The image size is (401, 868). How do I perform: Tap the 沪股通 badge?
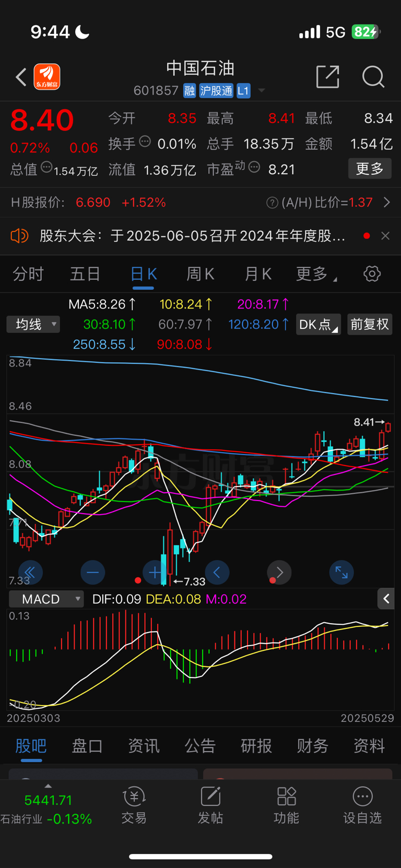tap(216, 91)
